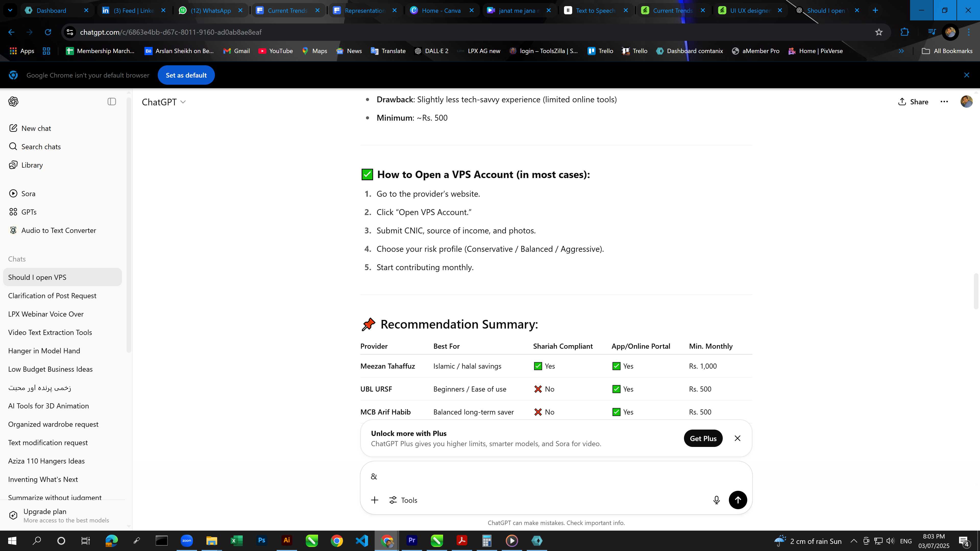Click the message input field
The image size is (980, 551).
(556, 477)
